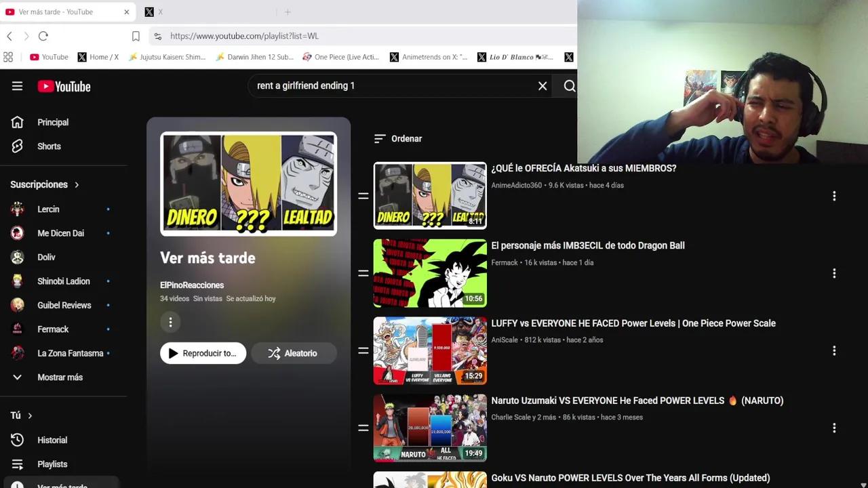The height and width of the screenshot is (488, 868).
Task: Click the large playlist cover thumbnail
Action: point(248,184)
